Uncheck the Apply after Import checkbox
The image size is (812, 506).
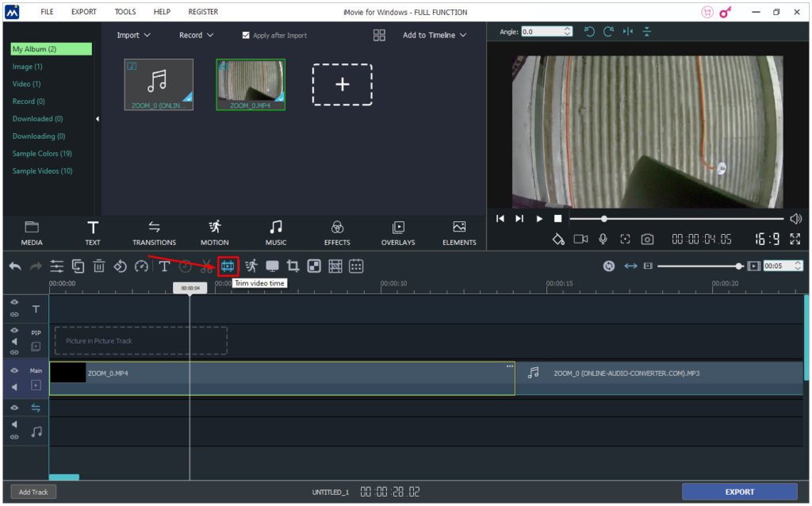pyautogui.click(x=246, y=35)
